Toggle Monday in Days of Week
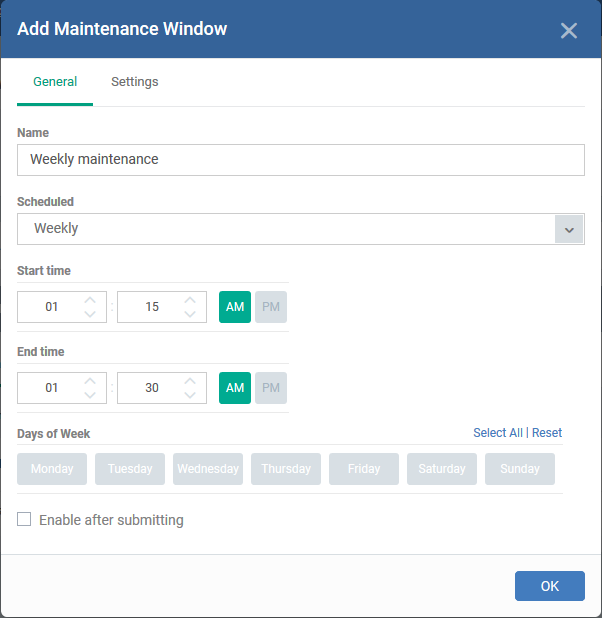Viewport: 602px width, 618px height. [52, 469]
